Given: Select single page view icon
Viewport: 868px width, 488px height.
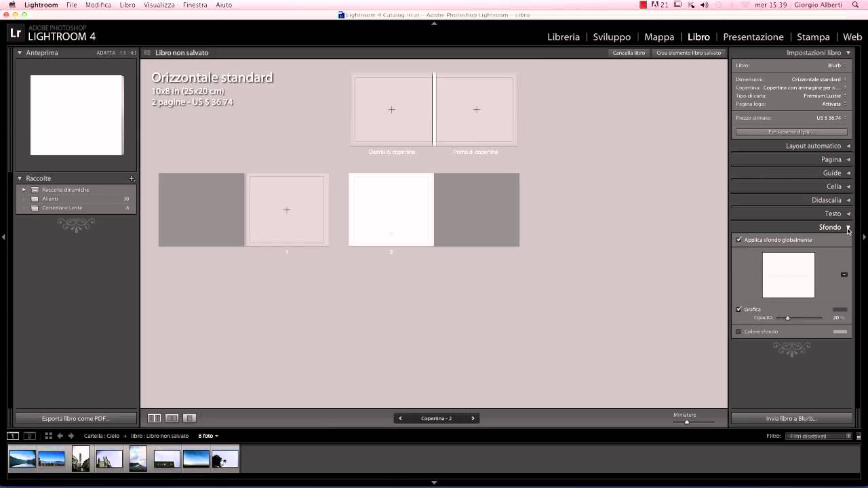Looking at the screenshot, I should 190,418.
